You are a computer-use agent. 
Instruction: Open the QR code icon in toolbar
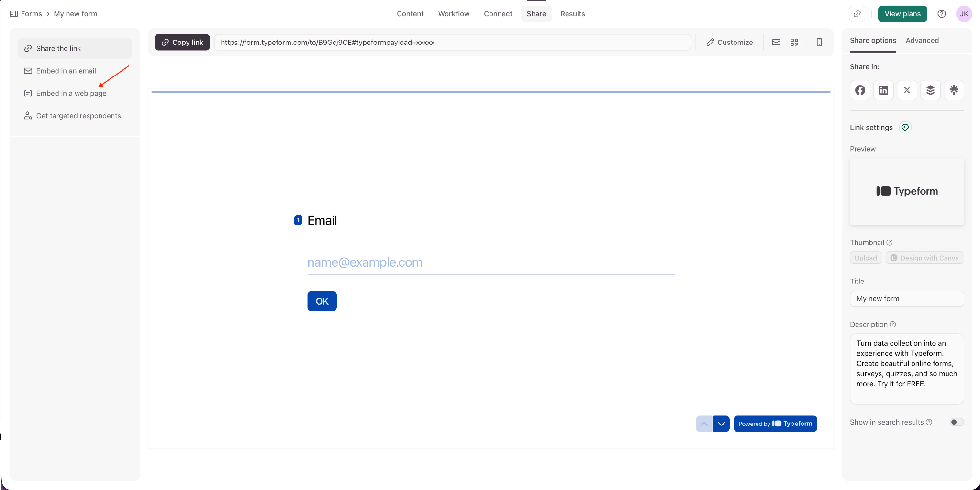click(794, 43)
